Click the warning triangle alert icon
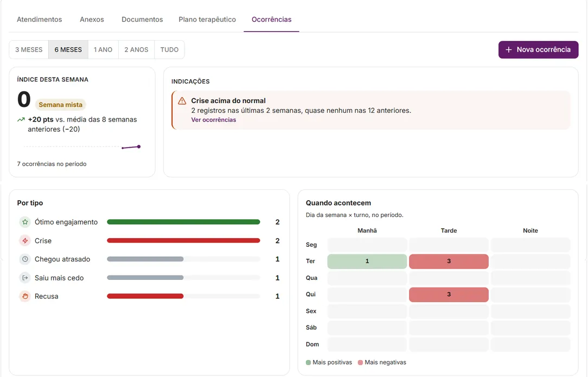Viewport: 588px width, 377px height. (182, 101)
